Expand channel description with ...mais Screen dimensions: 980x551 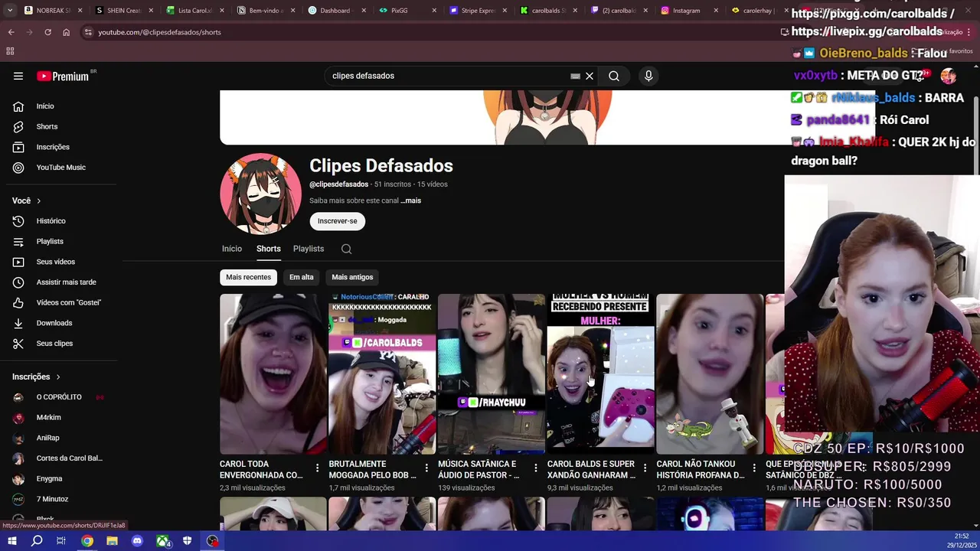(410, 201)
